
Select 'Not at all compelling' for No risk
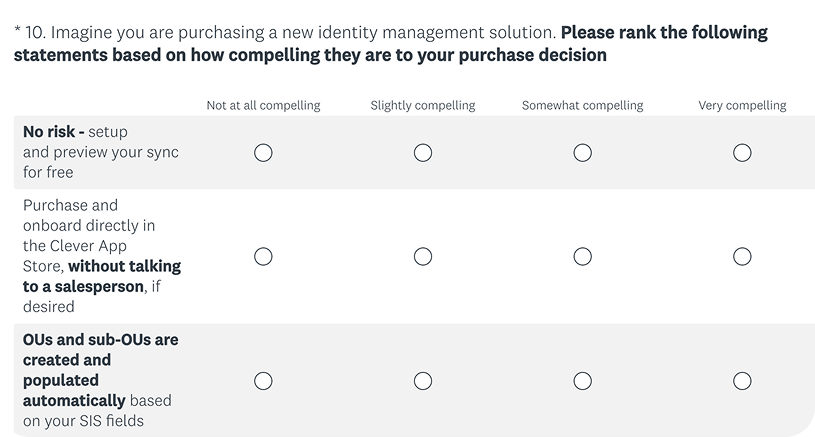click(x=263, y=153)
